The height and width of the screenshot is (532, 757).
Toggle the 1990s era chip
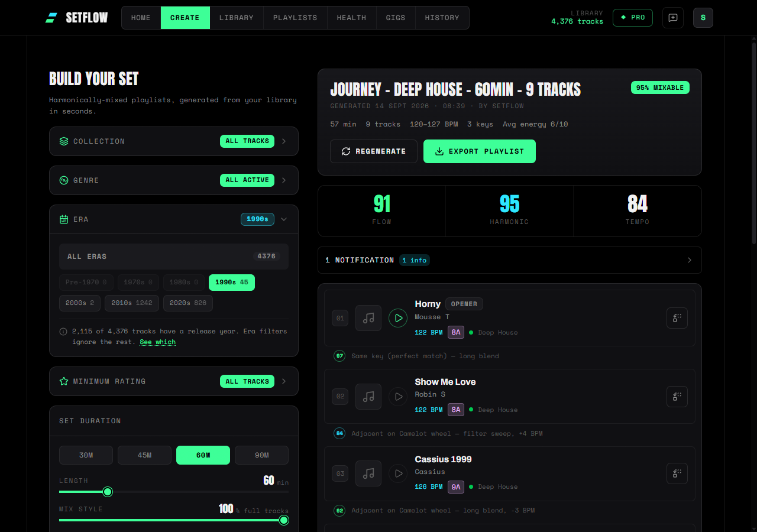232,283
